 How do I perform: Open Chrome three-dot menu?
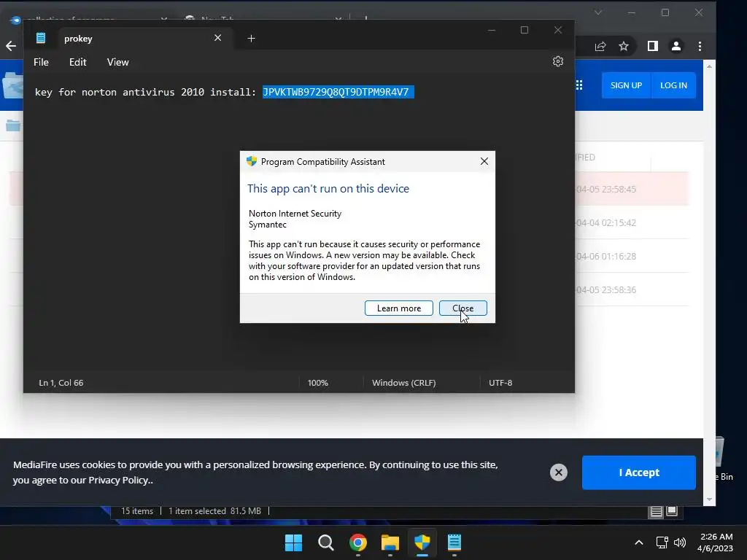coord(700,46)
